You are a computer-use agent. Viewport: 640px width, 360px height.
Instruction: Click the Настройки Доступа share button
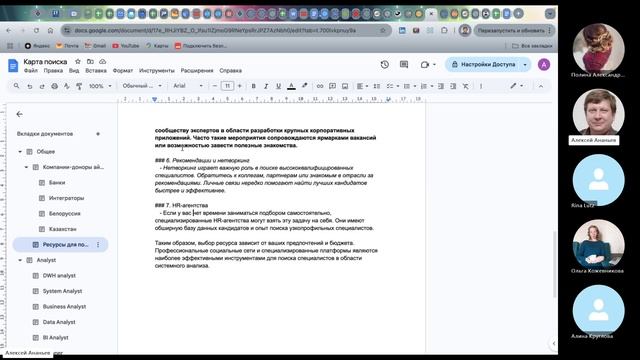(484, 64)
